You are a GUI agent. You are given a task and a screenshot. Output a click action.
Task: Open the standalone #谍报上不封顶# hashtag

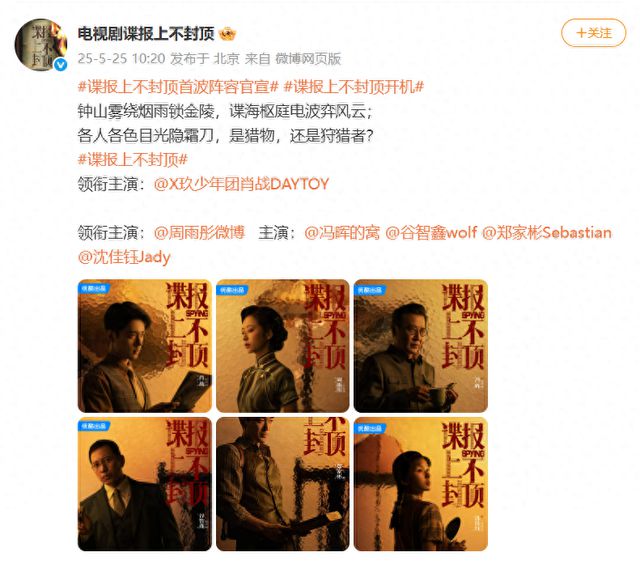pos(133,159)
